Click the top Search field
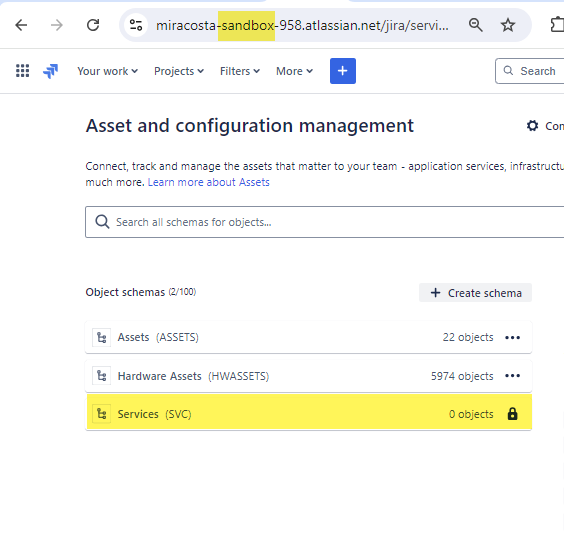The width and height of the screenshot is (564, 560). tap(530, 71)
